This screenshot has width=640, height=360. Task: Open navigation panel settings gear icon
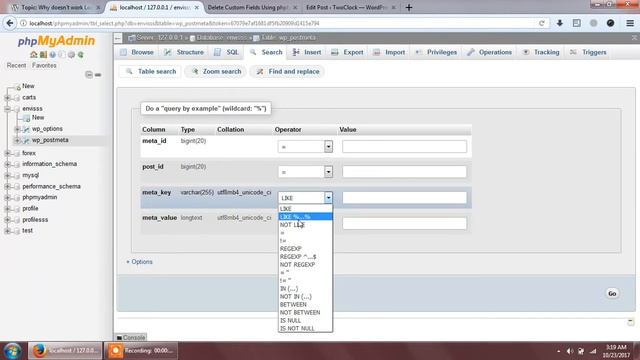[x=71, y=55]
